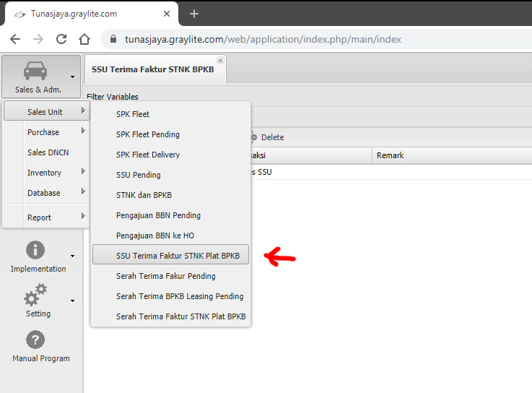Viewport: 532px width, 393px height.
Task: Click the Sales & Adm. car icon
Action: [x=36, y=72]
